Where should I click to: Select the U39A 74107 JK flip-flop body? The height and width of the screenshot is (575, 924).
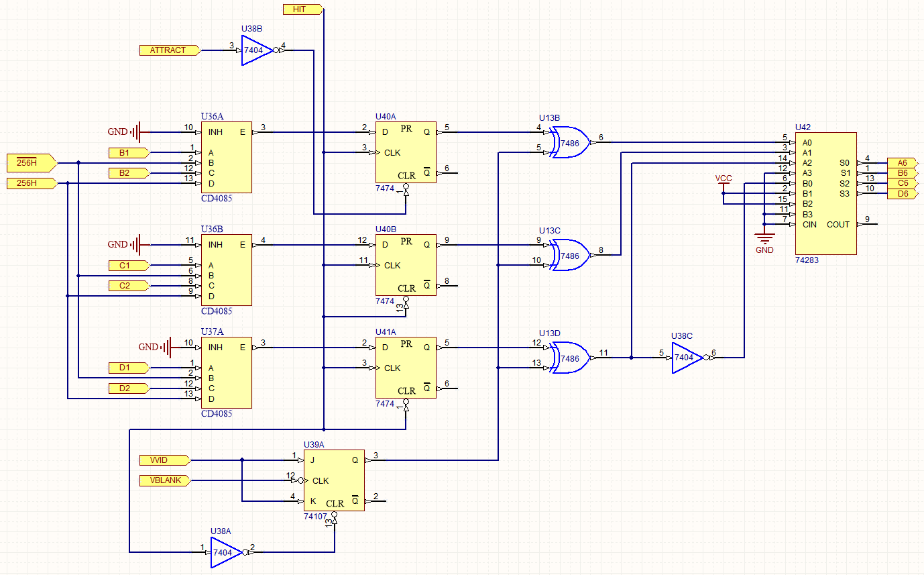pos(334,480)
